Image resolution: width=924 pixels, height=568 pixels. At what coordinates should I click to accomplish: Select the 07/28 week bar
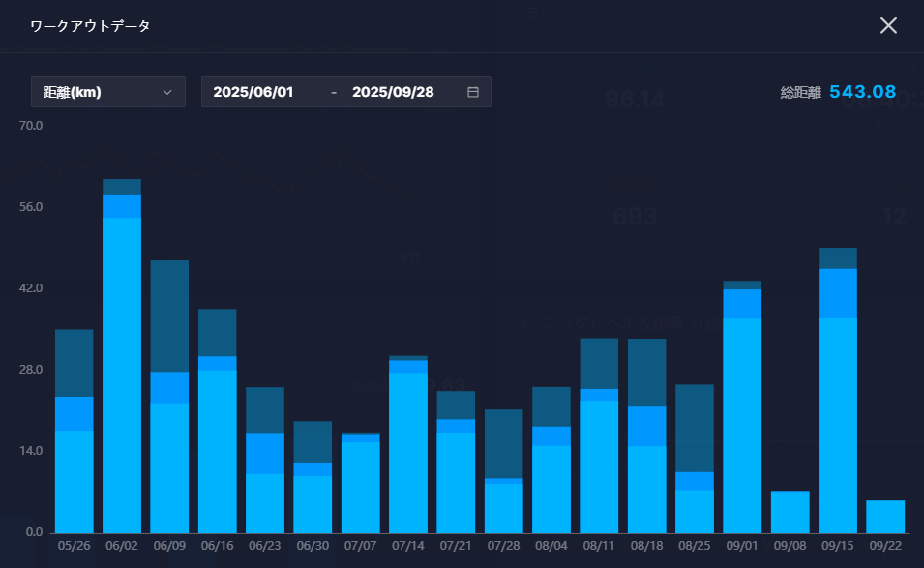pos(503,474)
